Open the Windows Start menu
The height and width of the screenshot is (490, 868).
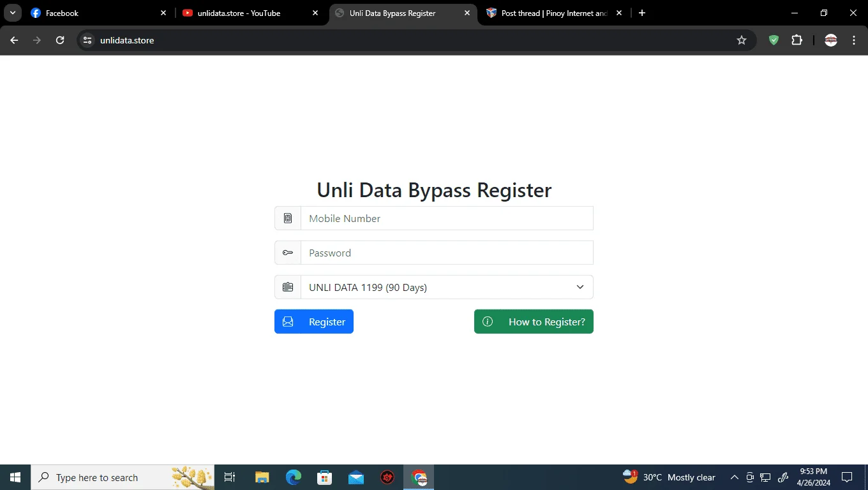[x=15, y=477]
